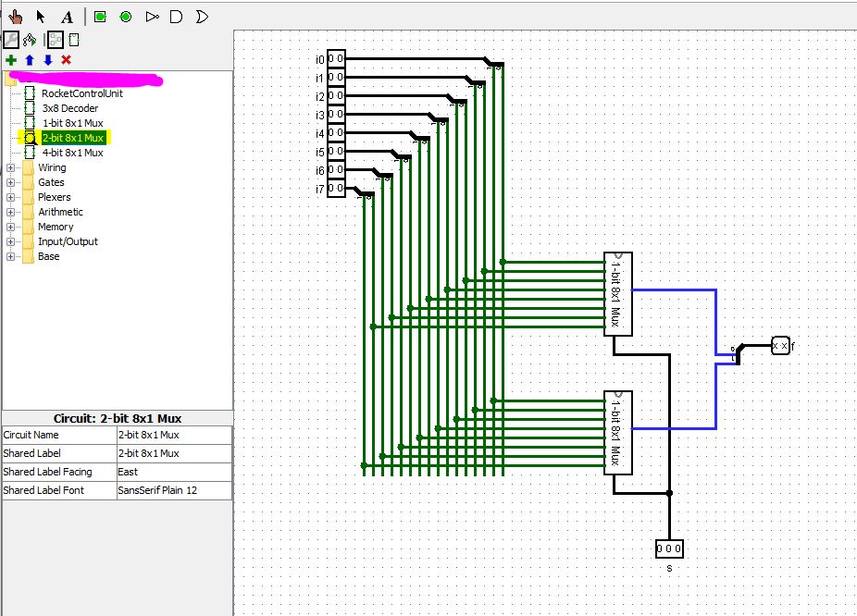This screenshot has height=616, width=857.
Task: Select the 3x8 Decoder circuit
Action: [70, 108]
